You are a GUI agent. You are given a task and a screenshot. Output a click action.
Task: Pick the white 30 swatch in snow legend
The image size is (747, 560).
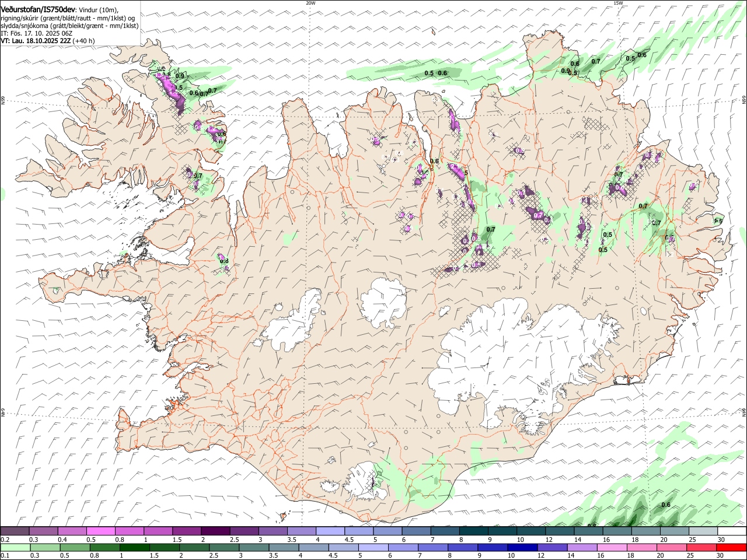pyautogui.click(x=732, y=531)
